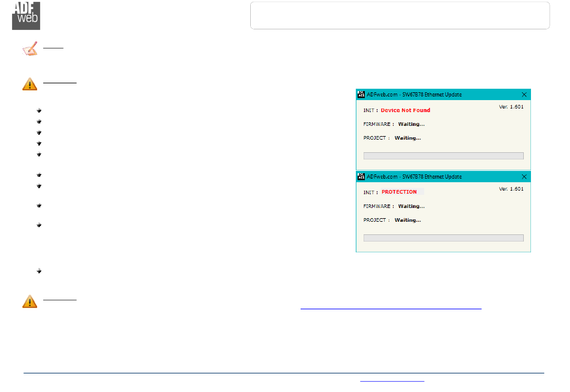Click title bar of Device Not Found window
Screen dimensions: 570x392
[443, 95]
